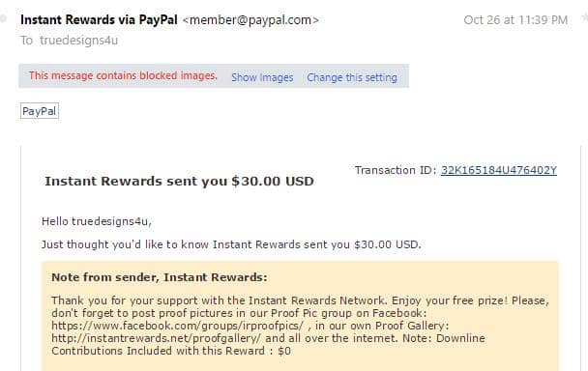This screenshot has height=371, width=588.
Task: Toggle the unread dot beside the sender
Action: coord(3,18)
